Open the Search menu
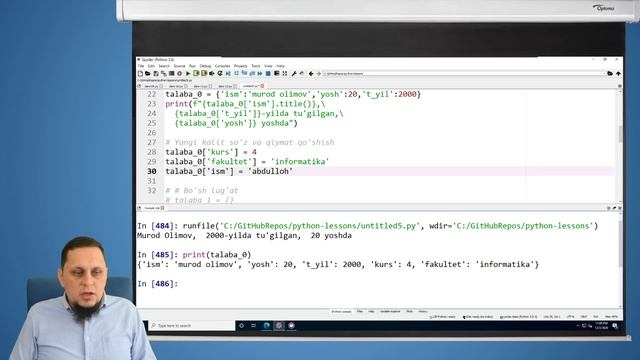This screenshot has width=640, height=360. 164,66
